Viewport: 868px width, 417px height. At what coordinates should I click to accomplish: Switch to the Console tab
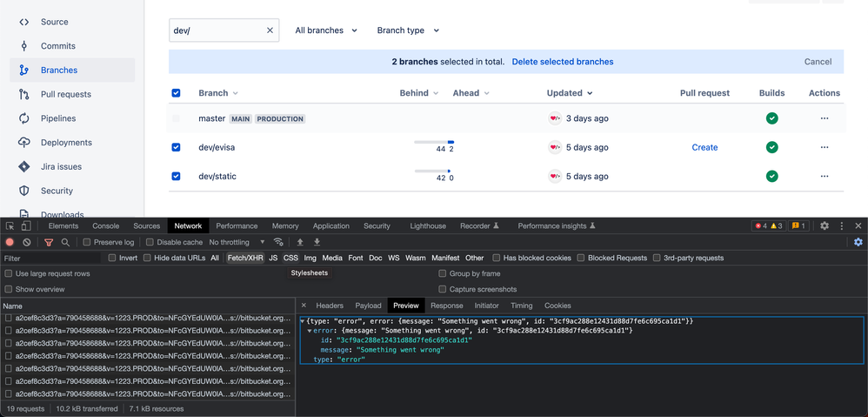[105, 226]
